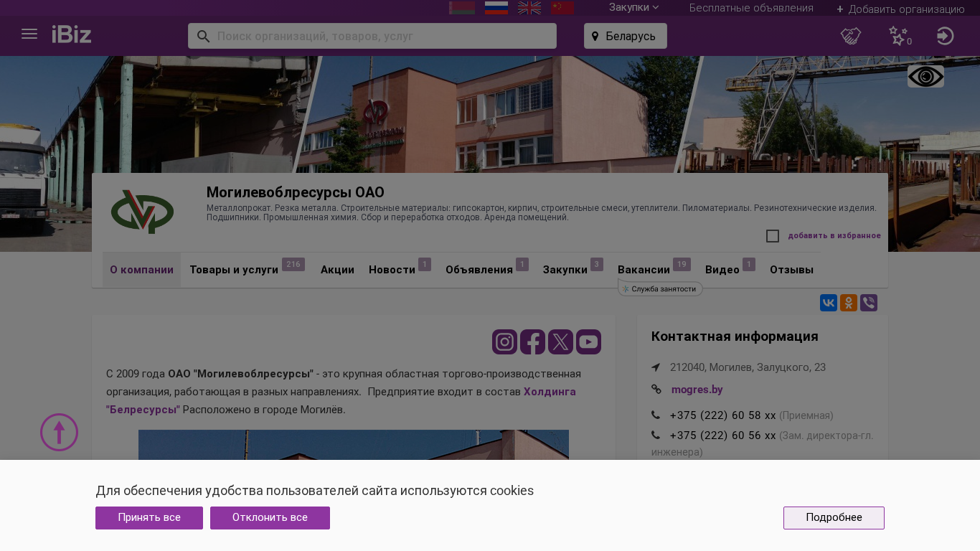Open the company's YouTube channel
Screen dimensions: 980x551
coord(588,342)
